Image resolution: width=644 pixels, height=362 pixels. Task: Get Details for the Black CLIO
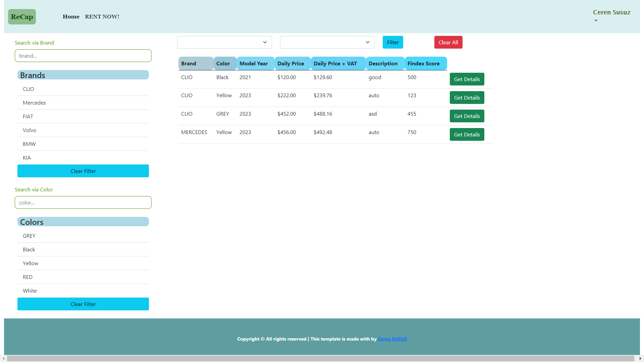tap(467, 79)
